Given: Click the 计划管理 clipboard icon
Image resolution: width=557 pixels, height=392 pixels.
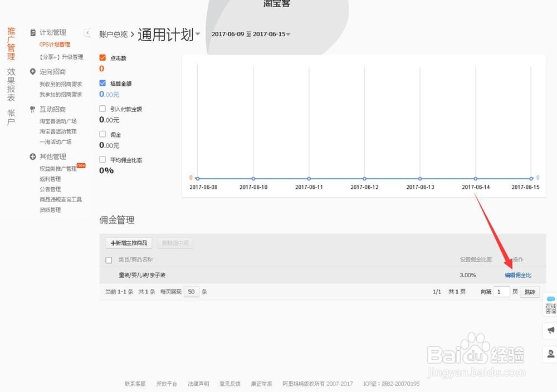Looking at the screenshot, I should tap(33, 32).
